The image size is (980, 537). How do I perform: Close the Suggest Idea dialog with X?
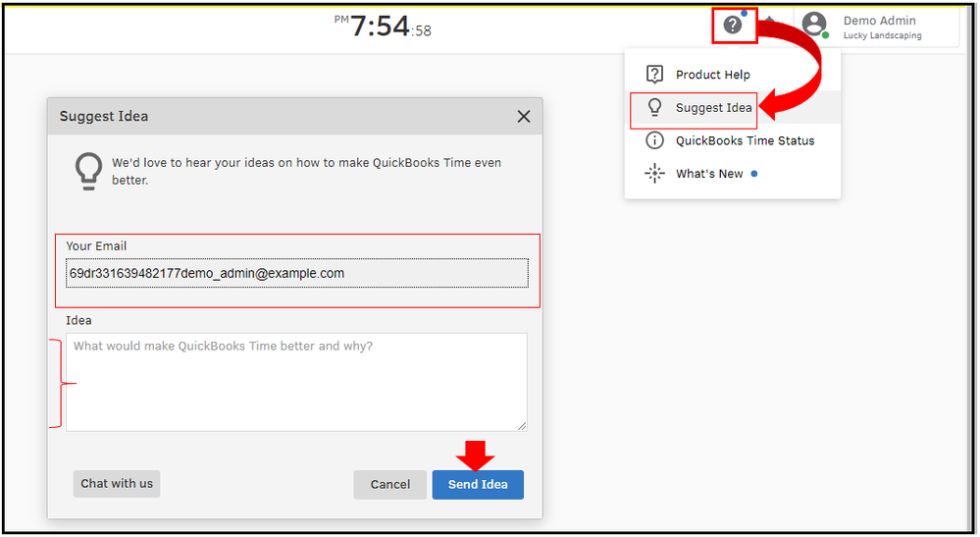coord(524,116)
